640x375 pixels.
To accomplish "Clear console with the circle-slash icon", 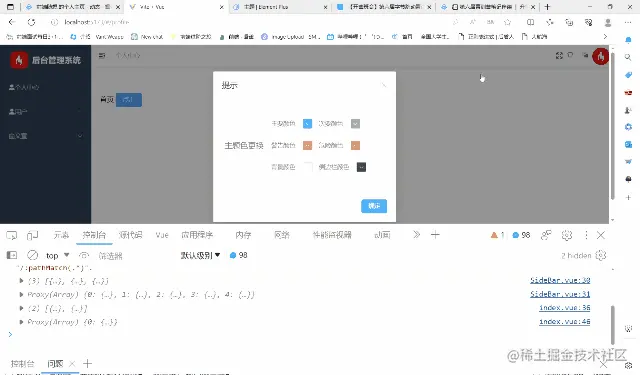I will coord(33,255).
